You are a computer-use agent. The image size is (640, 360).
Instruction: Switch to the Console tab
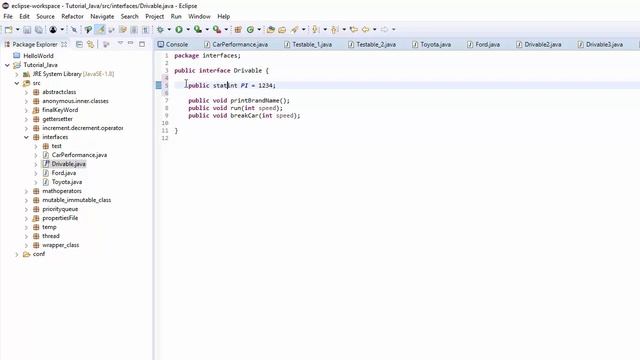pyautogui.click(x=173, y=44)
